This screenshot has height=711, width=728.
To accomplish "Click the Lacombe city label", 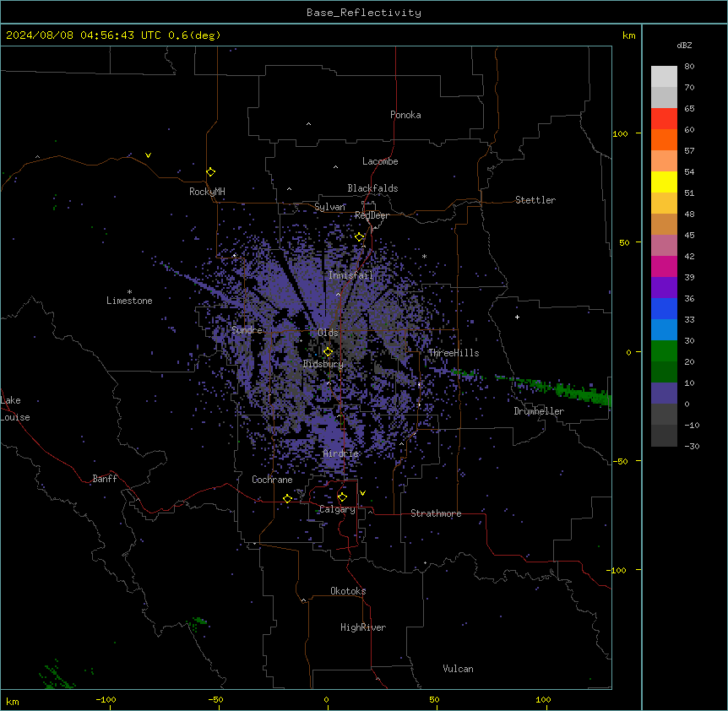I will [380, 161].
